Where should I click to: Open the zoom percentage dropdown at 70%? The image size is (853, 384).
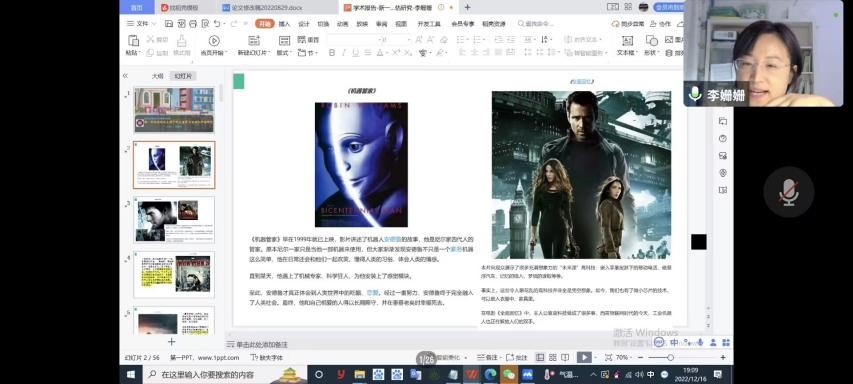624,357
